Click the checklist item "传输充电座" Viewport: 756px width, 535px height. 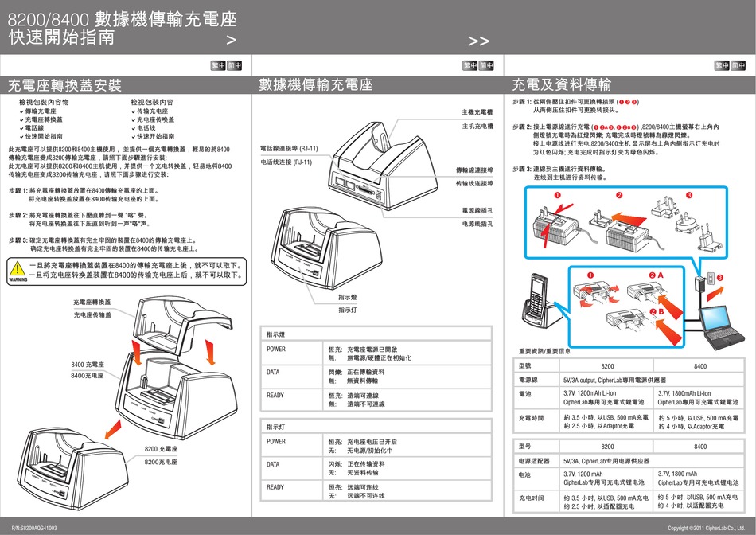[x=152, y=111]
